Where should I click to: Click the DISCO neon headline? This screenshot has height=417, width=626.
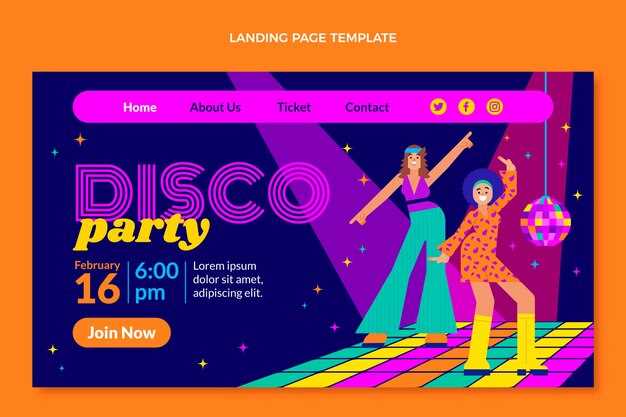pos(202,192)
